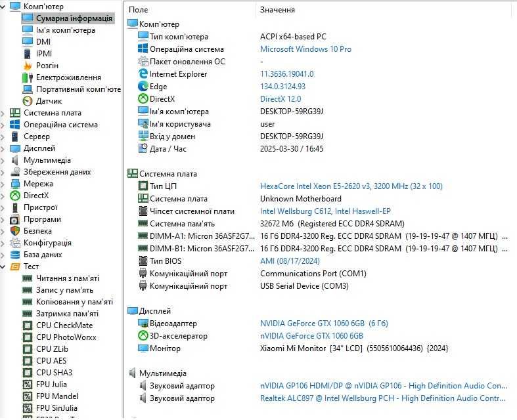517x420 pixels.
Task: Click the CPU CheckMate benchmark icon
Action: (28, 325)
